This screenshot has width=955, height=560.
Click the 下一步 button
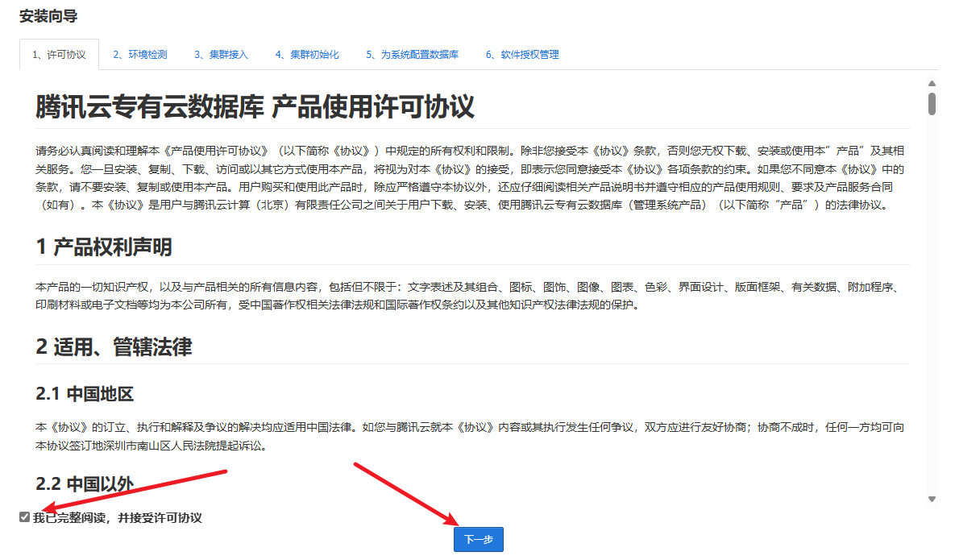478,539
